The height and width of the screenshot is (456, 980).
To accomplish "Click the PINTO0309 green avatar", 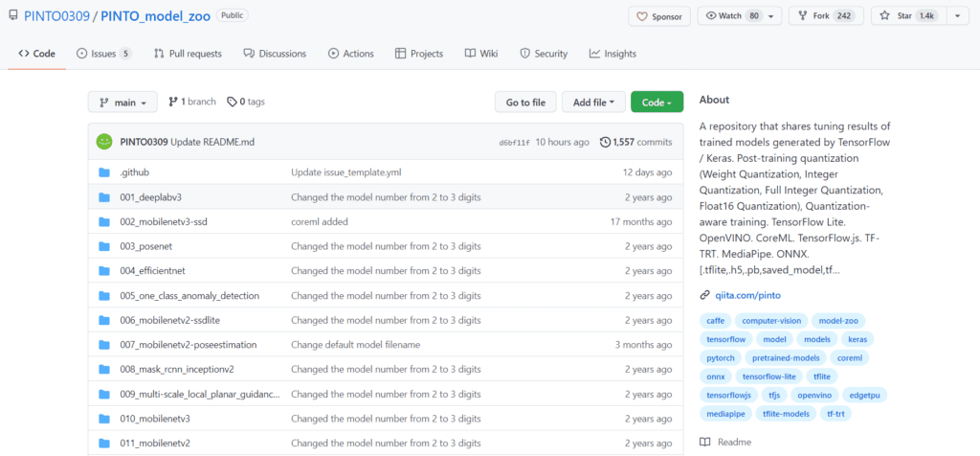I will click(x=103, y=142).
